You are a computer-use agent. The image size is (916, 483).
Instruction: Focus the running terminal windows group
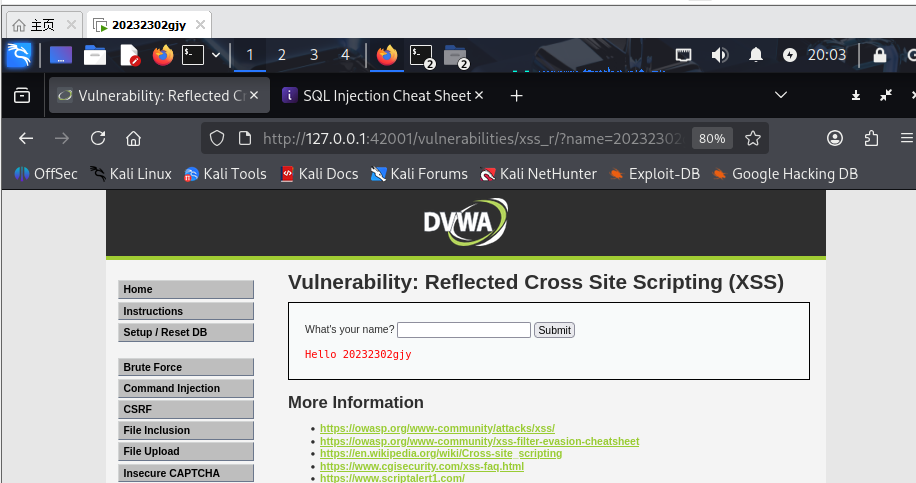click(x=422, y=57)
